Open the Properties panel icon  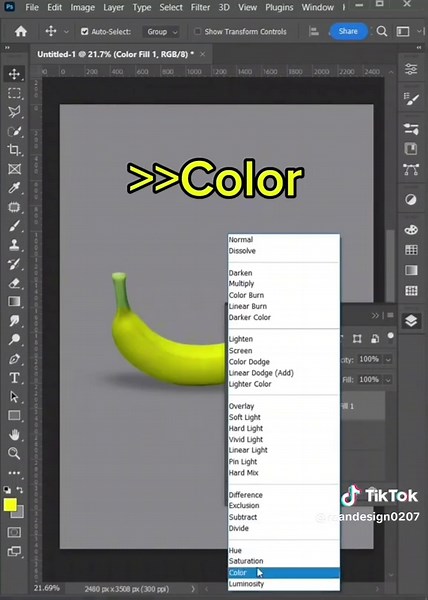(x=411, y=69)
